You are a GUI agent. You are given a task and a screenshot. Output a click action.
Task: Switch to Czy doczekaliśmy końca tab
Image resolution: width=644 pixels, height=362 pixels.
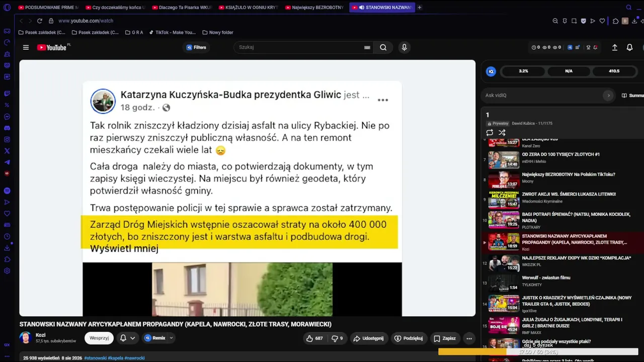click(x=115, y=8)
